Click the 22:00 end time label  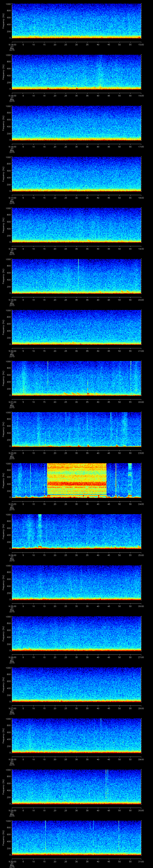[x=141, y=402]
